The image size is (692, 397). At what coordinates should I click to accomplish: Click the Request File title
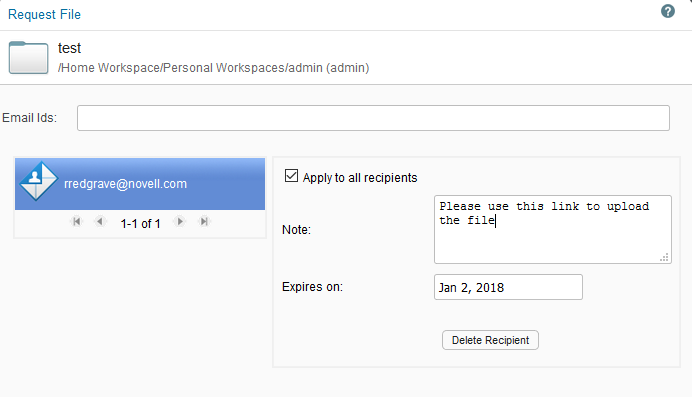44,15
